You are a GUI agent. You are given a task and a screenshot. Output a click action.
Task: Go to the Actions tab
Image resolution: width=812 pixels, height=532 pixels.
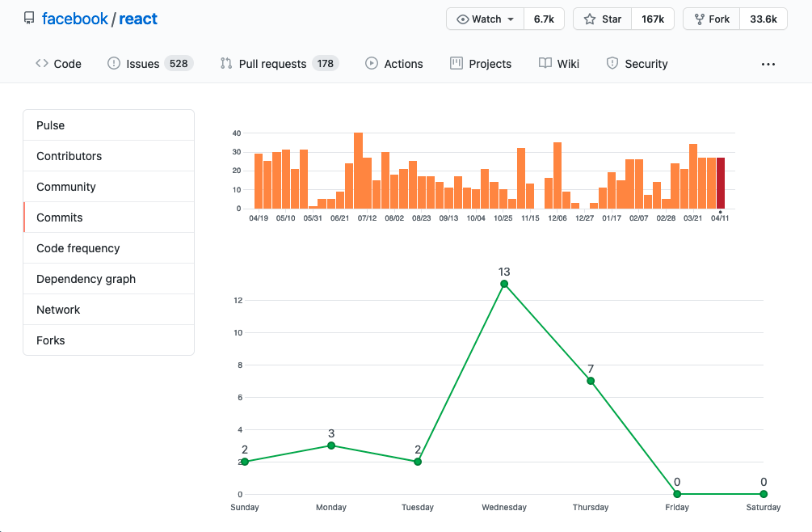393,64
